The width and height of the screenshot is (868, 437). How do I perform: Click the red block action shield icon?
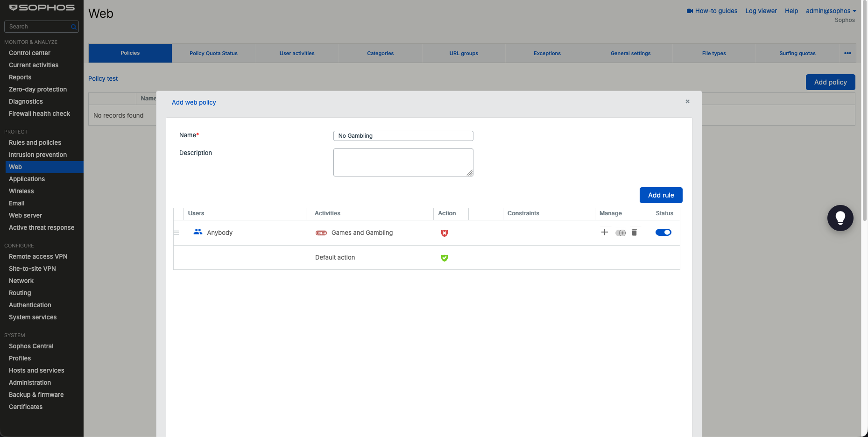[x=445, y=233]
